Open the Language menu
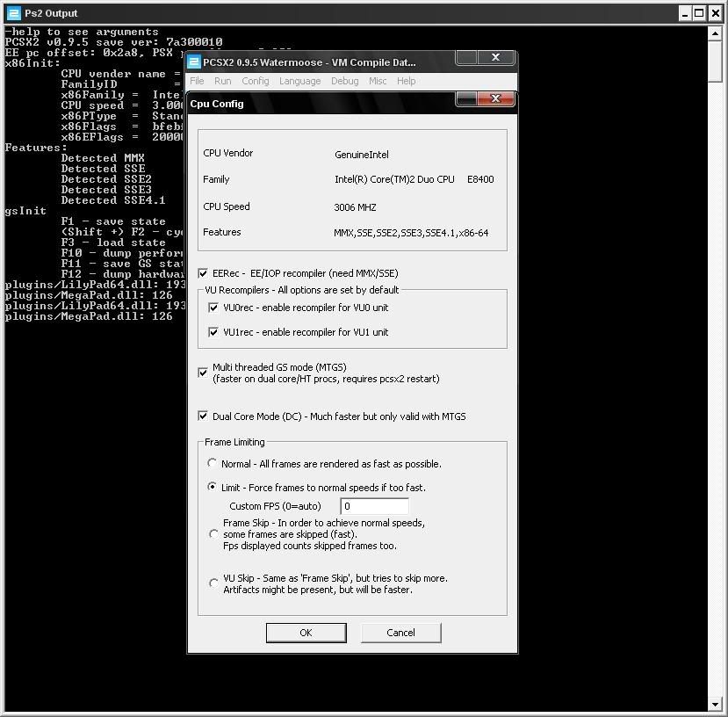This screenshot has width=728, height=717. [300, 81]
